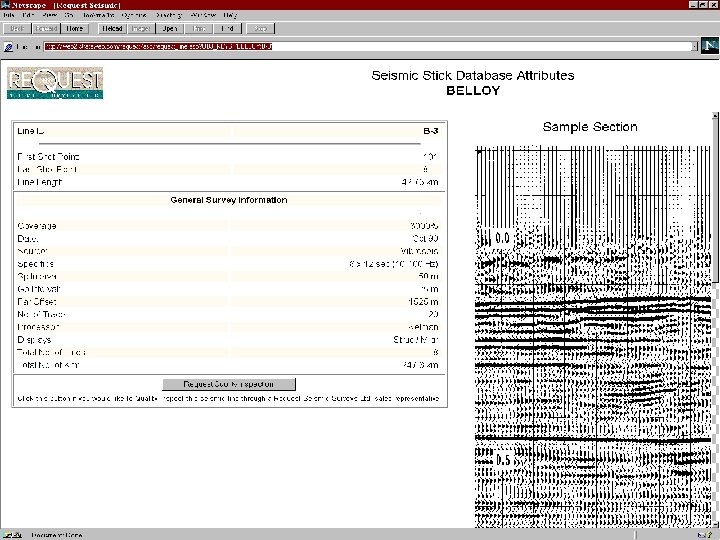Viewport: 720px width, 540px height.
Task: Print the page using the toolbar
Action: pyautogui.click(x=199, y=28)
